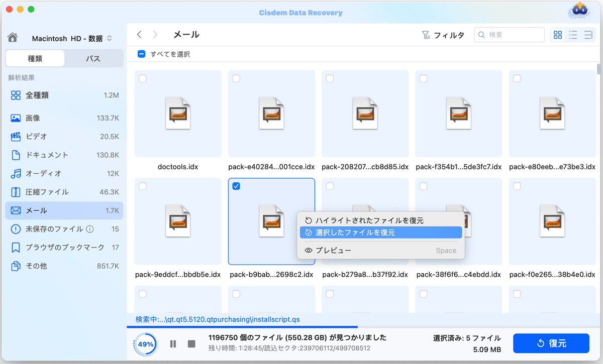Viewport: 603px width, 364px height.
Task: Click the Other (その他) category icon
Action: (x=16, y=266)
